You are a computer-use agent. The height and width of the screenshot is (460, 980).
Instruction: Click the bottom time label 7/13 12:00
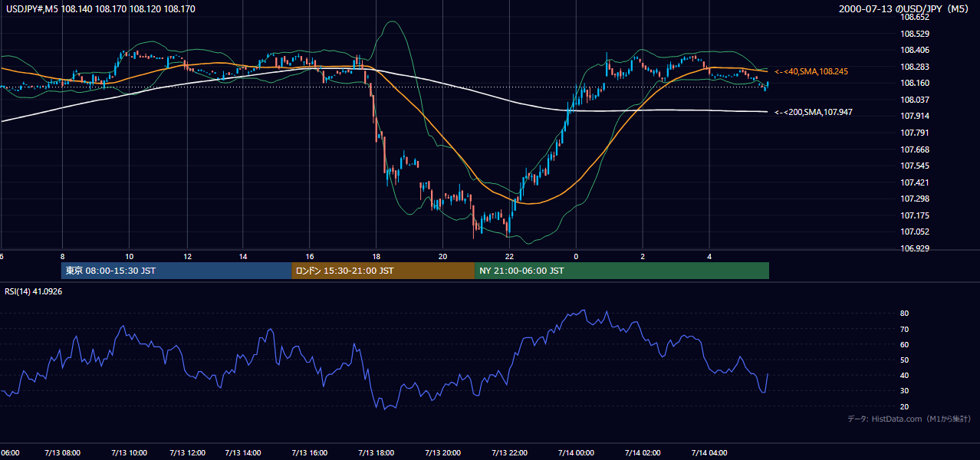coord(187,452)
